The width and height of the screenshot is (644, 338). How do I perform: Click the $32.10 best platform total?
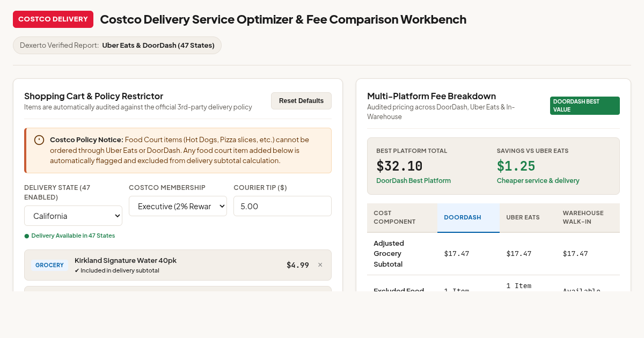(399, 166)
